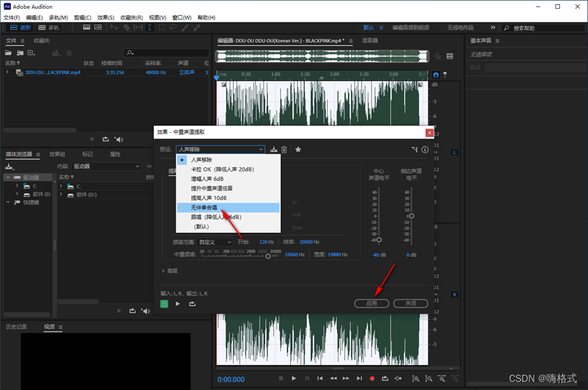Expand the DDU-DU file entry
Image resolution: width=588 pixels, height=390 pixels.
pyautogui.click(x=7, y=72)
